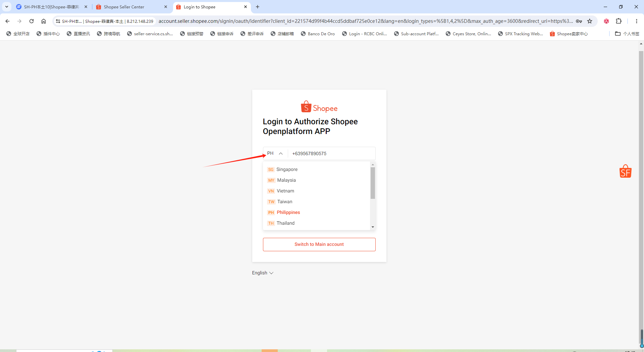Open the tab search dropdown arrow
Viewport: 644px width, 352px height.
click(7, 7)
